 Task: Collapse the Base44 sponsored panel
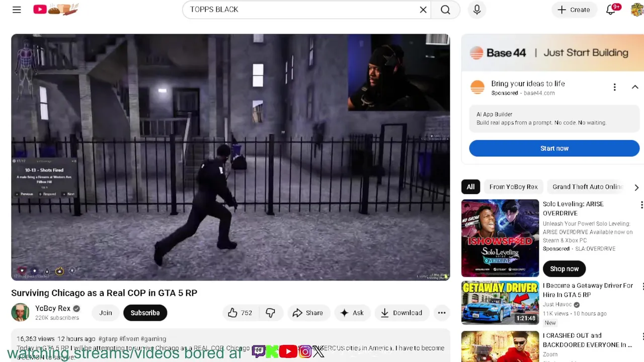[635, 87]
